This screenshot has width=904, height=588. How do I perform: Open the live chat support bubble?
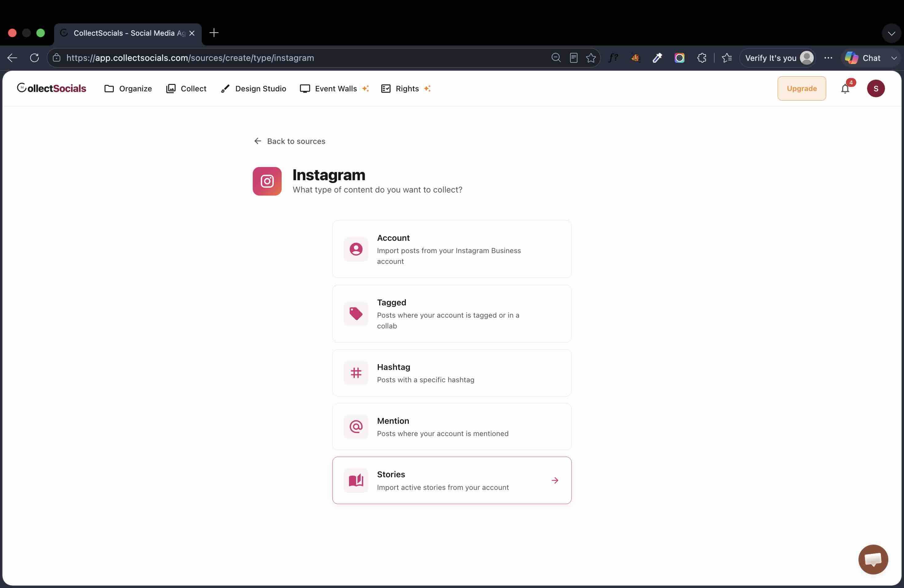point(873,559)
